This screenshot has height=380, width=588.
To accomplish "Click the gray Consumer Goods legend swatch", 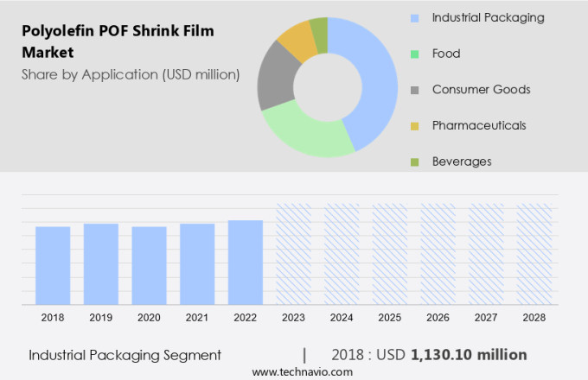I will 416,90.
